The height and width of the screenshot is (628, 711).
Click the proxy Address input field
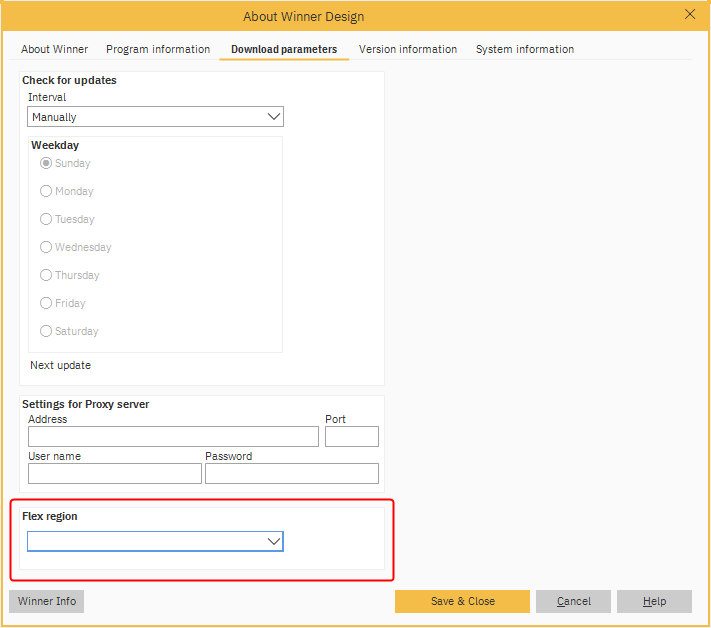(x=173, y=437)
